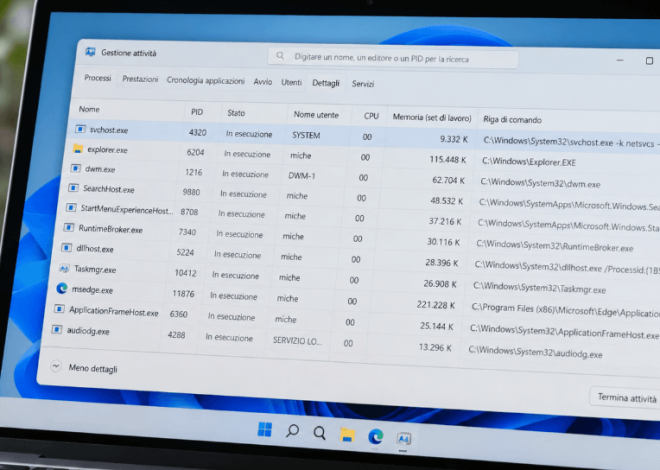Screen dimensions: 660x470
Task: Click command line C:\Windows\System32\Taskmgr.exe
Action: (540, 288)
